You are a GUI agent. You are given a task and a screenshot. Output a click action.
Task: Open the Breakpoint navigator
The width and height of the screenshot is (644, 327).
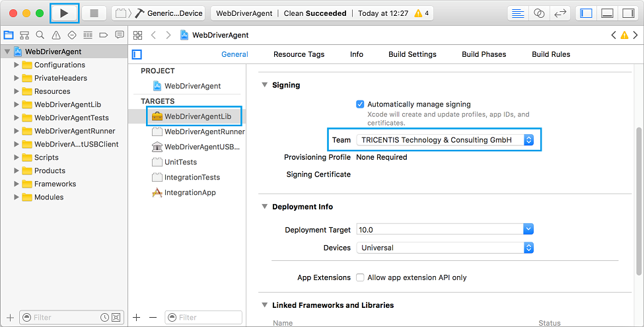click(104, 35)
